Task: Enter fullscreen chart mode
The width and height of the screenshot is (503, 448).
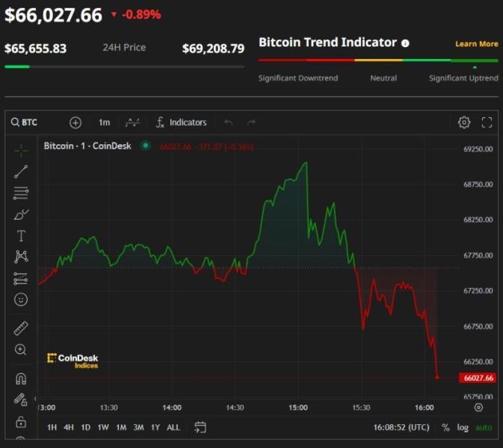Action: coord(487,122)
